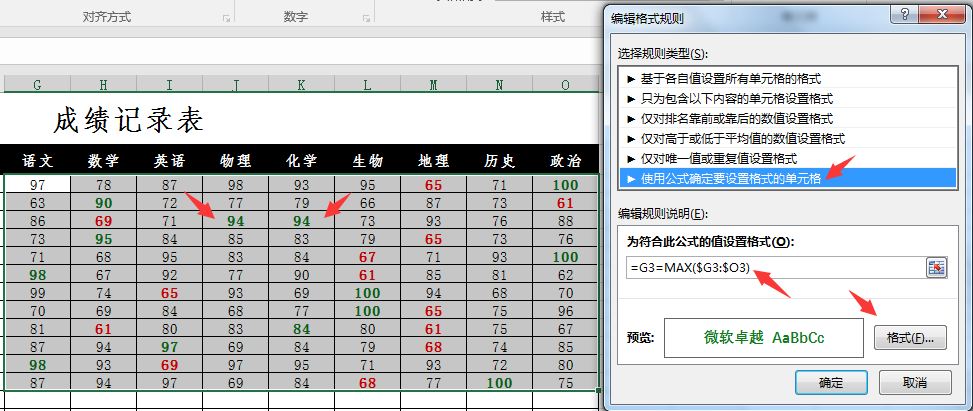Click the 格式(F)... button
This screenshot has height=411, width=973.
pos(910,338)
